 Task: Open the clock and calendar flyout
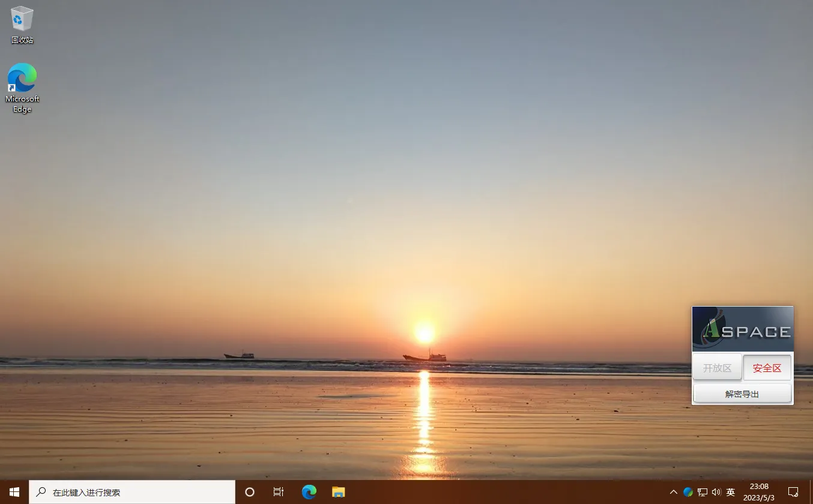pyautogui.click(x=759, y=492)
